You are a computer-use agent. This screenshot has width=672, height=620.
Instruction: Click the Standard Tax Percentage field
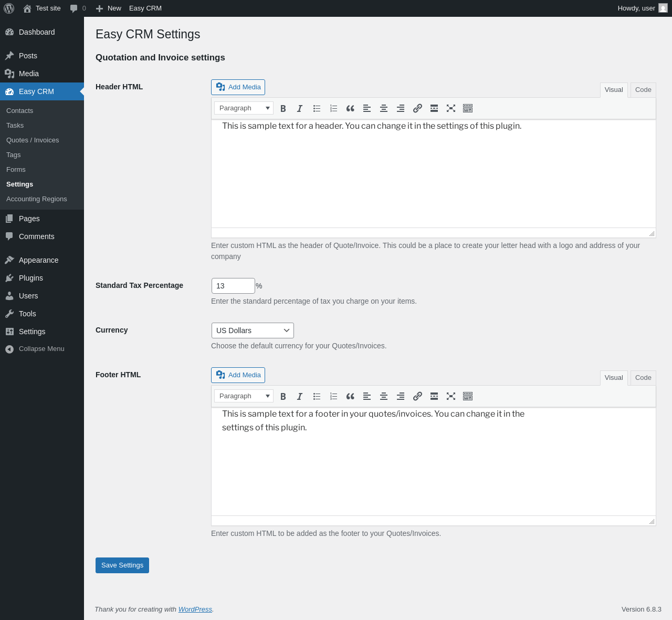pyautogui.click(x=233, y=286)
